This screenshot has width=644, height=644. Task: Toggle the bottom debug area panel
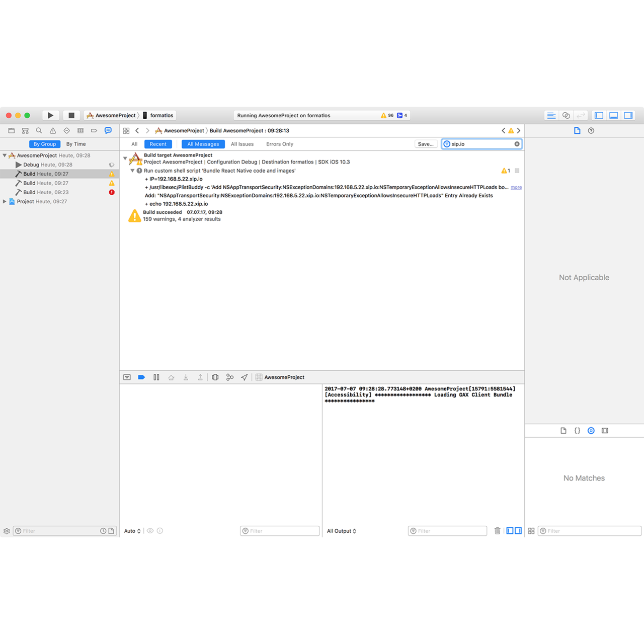pyautogui.click(x=613, y=115)
